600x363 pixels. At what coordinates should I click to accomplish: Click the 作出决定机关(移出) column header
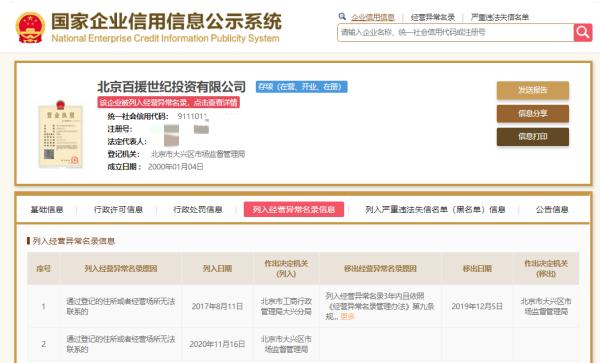tap(546, 269)
